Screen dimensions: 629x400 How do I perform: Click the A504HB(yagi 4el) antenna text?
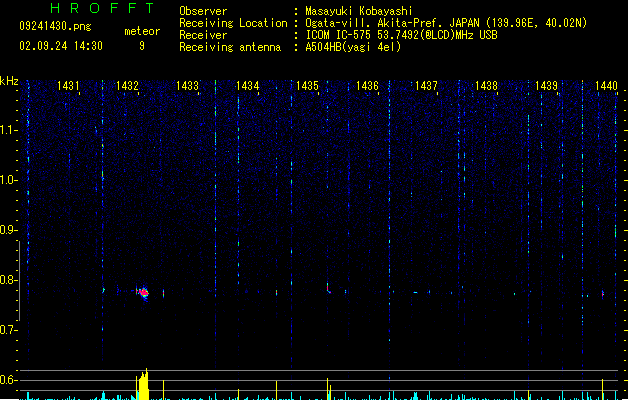click(353, 47)
